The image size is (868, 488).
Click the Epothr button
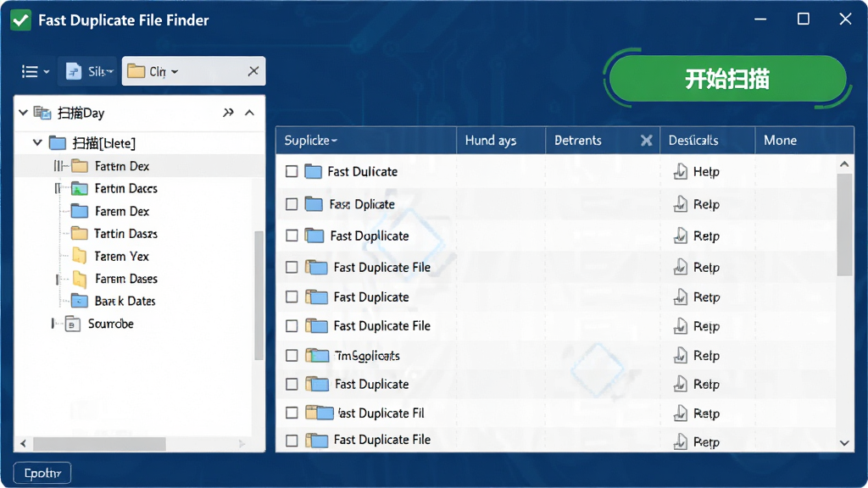point(42,473)
